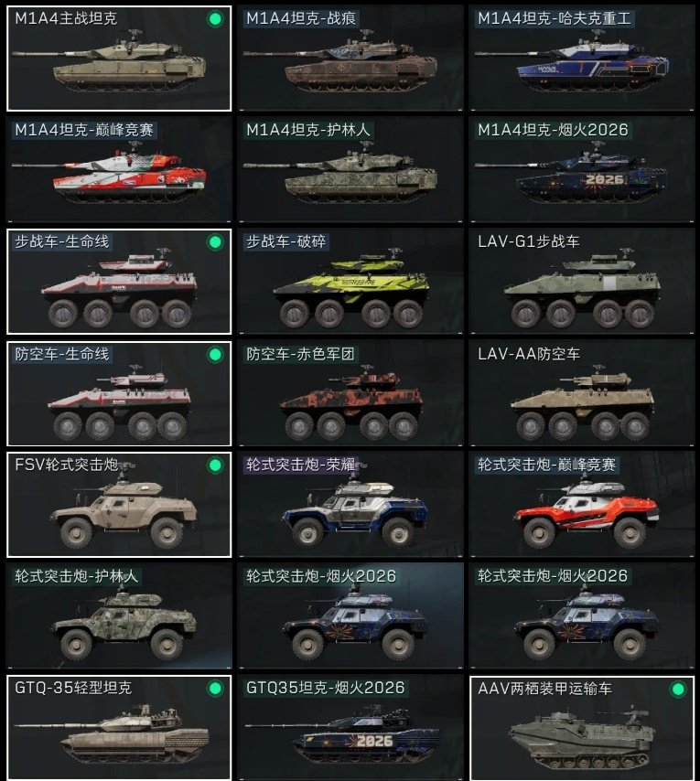Viewport: 700px width, 781px height.
Task: Choose the default LAV-G1步战车 card
Action: click(x=582, y=282)
